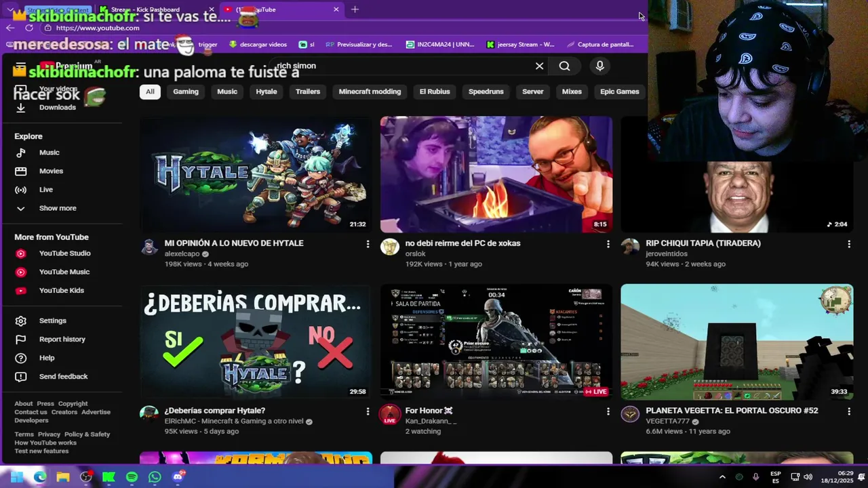Open Spotify from the taskbar
This screenshot has height=488, width=868.
tap(132, 477)
